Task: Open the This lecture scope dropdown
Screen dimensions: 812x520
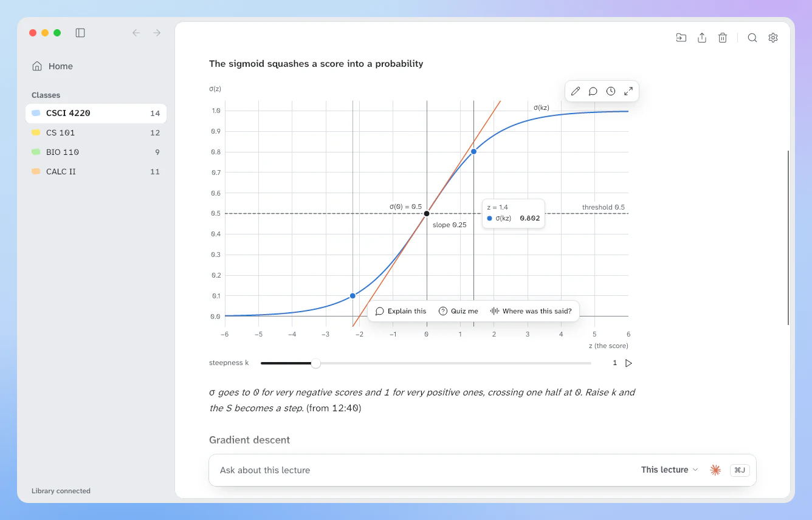Action: [x=670, y=470]
